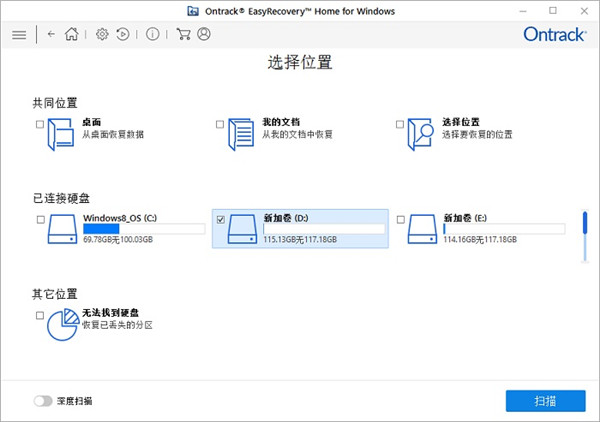This screenshot has height=422, width=600.
Task: Open the info icon in toolbar
Action: click(152, 34)
